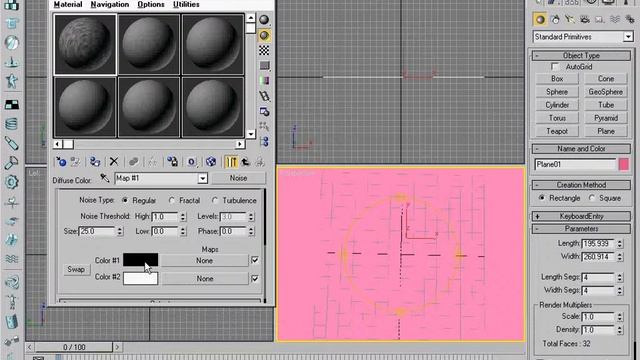Image resolution: width=640 pixels, height=360 pixels.
Task: Collapse Name and Color rollout
Action: 581,149
